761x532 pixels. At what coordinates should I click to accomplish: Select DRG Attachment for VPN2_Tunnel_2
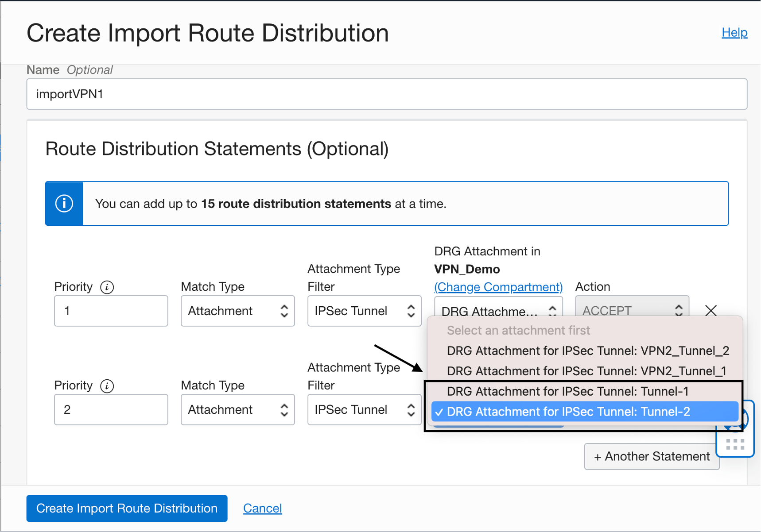[587, 351]
